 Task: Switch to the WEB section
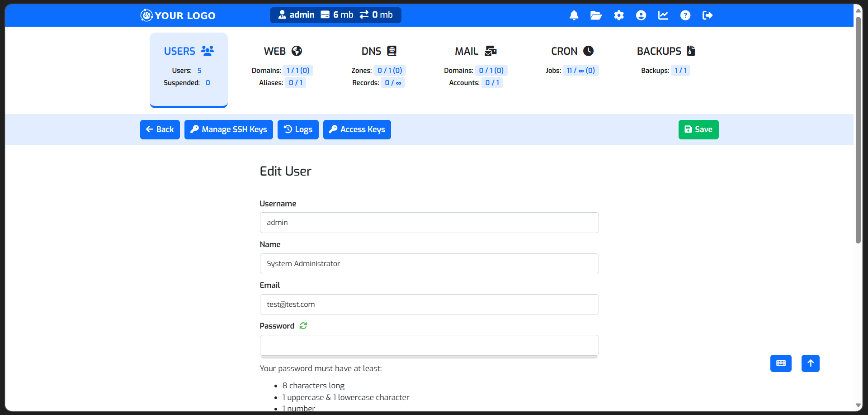(283, 51)
